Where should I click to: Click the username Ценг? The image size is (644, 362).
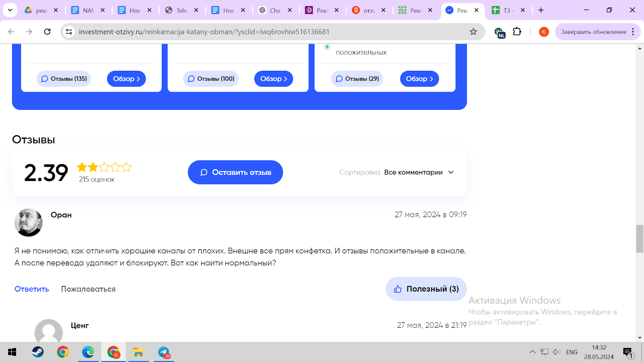pos(80,325)
